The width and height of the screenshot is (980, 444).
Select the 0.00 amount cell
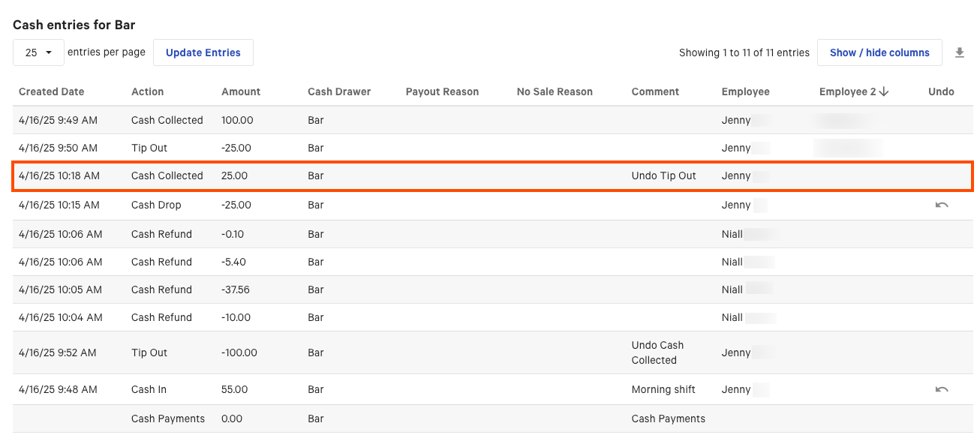point(232,418)
